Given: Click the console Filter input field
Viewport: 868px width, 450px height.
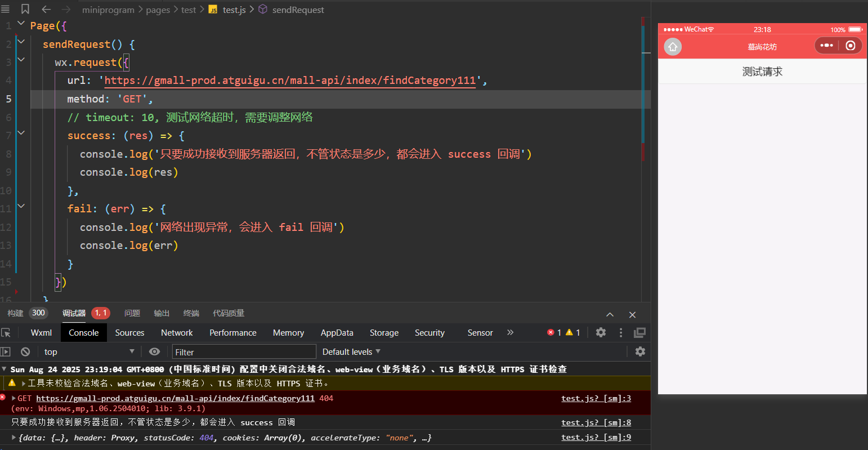Looking at the screenshot, I should click(244, 352).
